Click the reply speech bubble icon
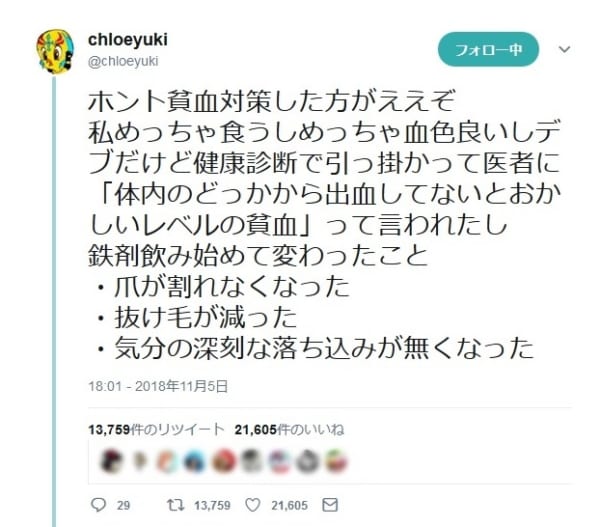 98,505
